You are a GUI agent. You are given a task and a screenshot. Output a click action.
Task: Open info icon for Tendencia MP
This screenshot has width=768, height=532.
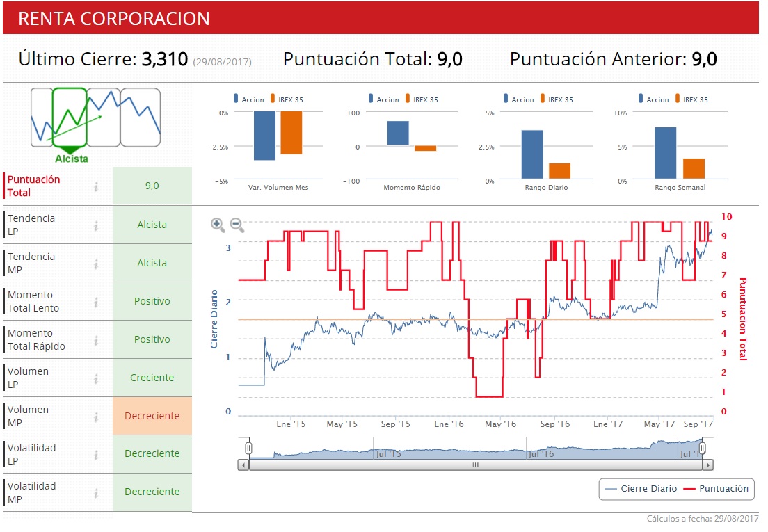click(x=97, y=264)
